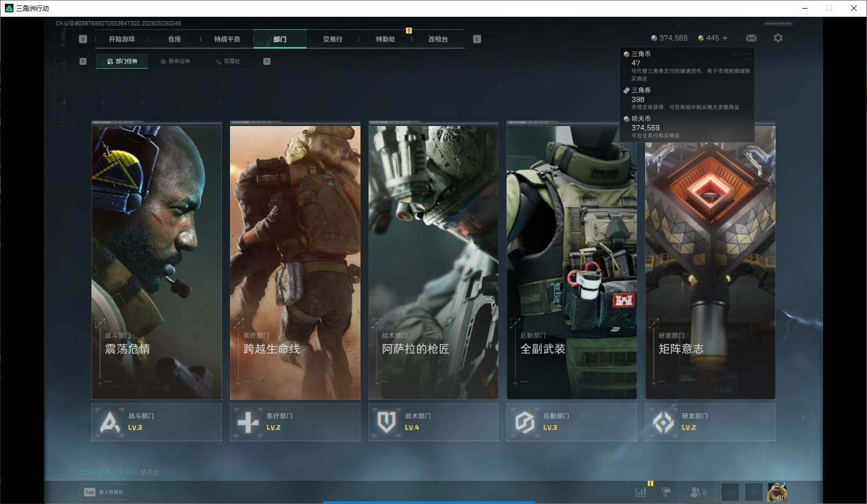Click the world chat message line
867x504 pixels.
[119, 473]
